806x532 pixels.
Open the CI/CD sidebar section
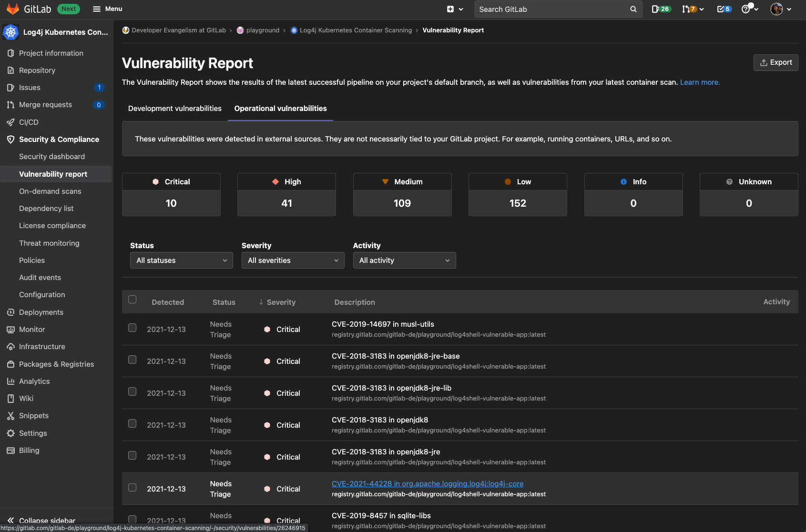[x=28, y=122]
